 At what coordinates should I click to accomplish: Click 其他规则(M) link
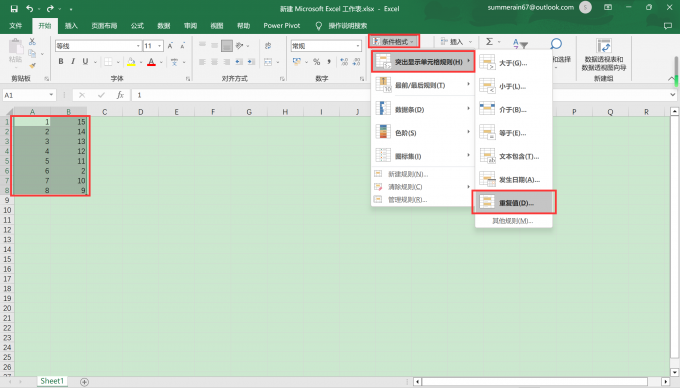pyautogui.click(x=513, y=221)
